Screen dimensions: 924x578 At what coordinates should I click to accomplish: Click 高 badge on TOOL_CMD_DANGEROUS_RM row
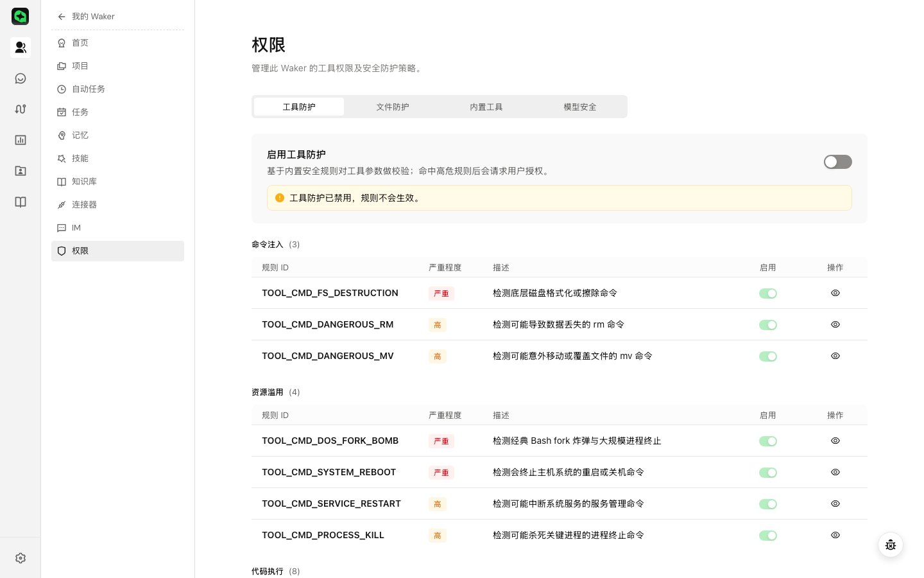click(x=438, y=325)
